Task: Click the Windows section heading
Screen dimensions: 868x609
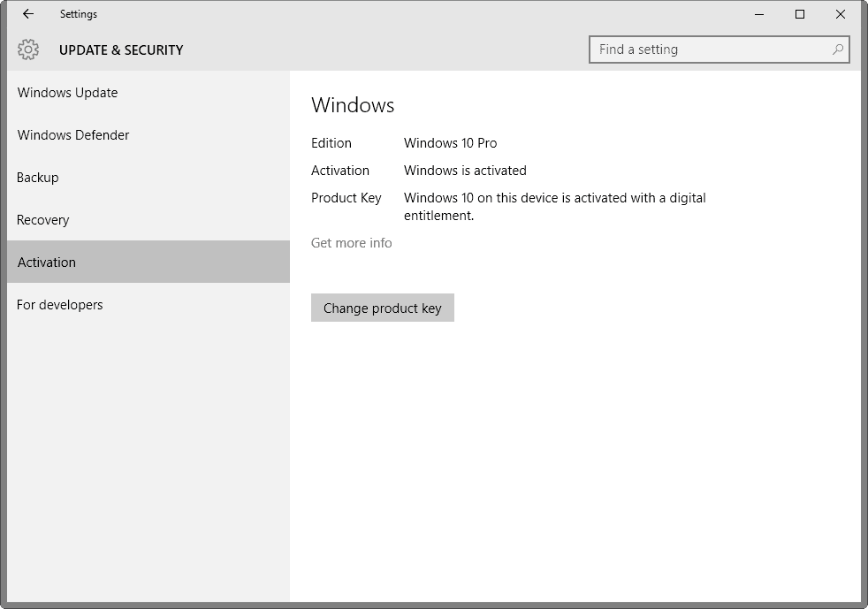Action: click(x=353, y=104)
